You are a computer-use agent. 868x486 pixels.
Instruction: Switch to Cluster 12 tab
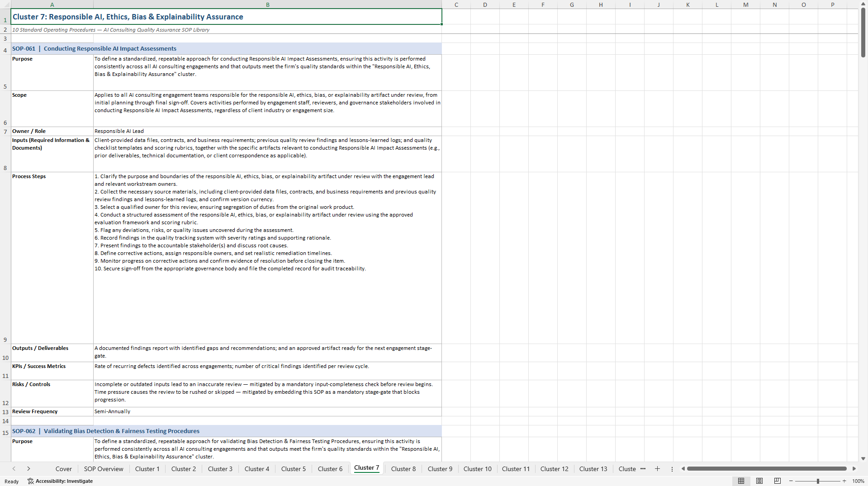(x=555, y=469)
